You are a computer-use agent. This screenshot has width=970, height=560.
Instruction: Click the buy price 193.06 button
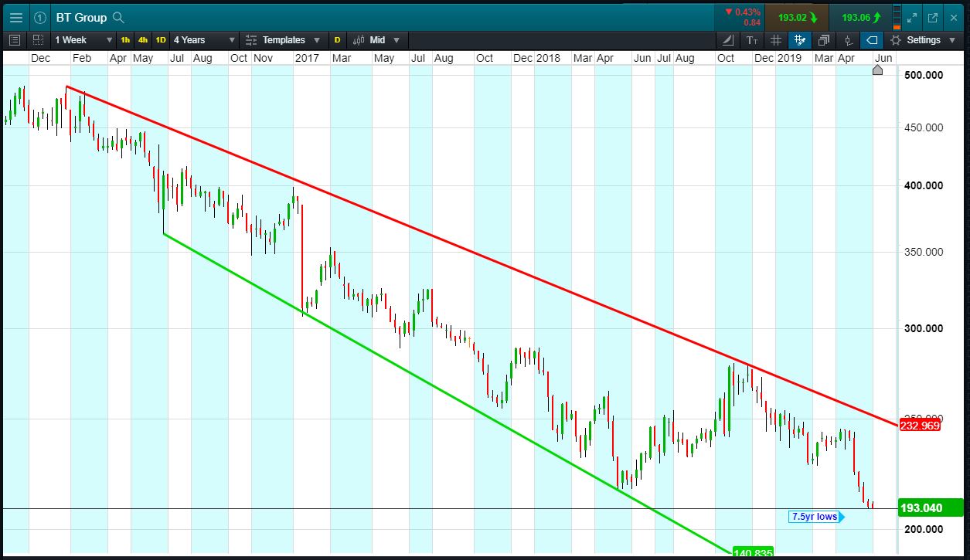(x=860, y=17)
